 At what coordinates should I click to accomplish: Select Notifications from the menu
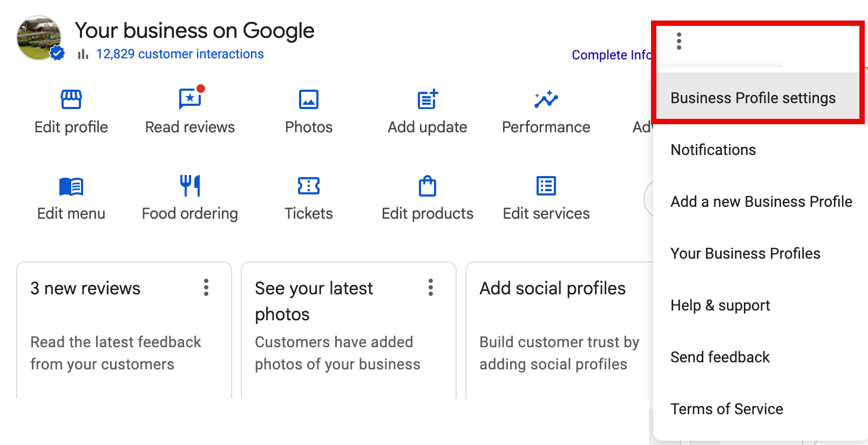pos(761,150)
